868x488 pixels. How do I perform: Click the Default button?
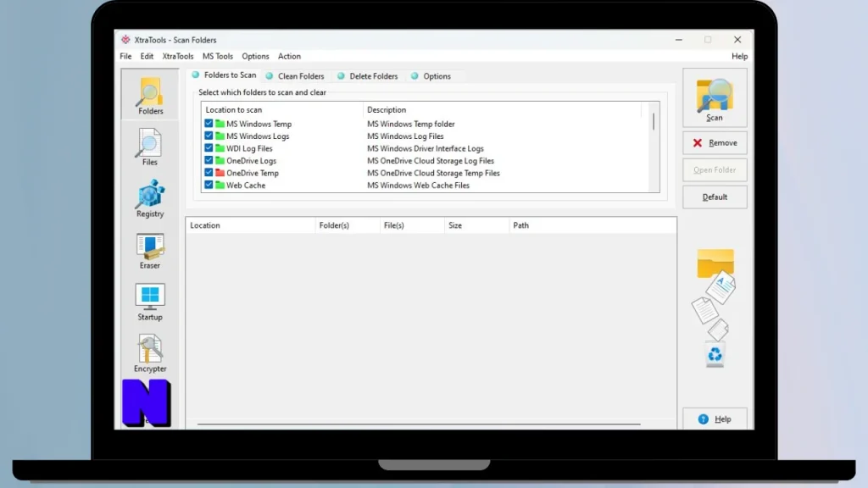(x=715, y=197)
